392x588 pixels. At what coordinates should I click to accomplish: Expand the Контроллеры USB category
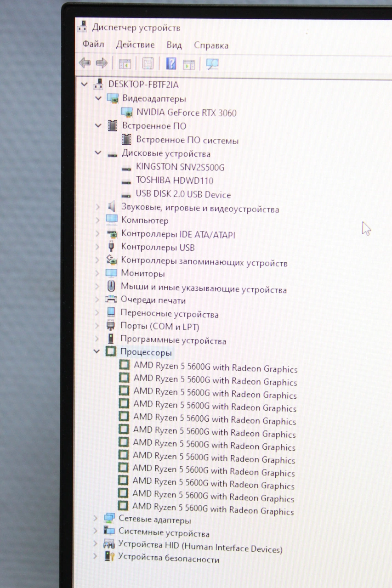(x=97, y=247)
